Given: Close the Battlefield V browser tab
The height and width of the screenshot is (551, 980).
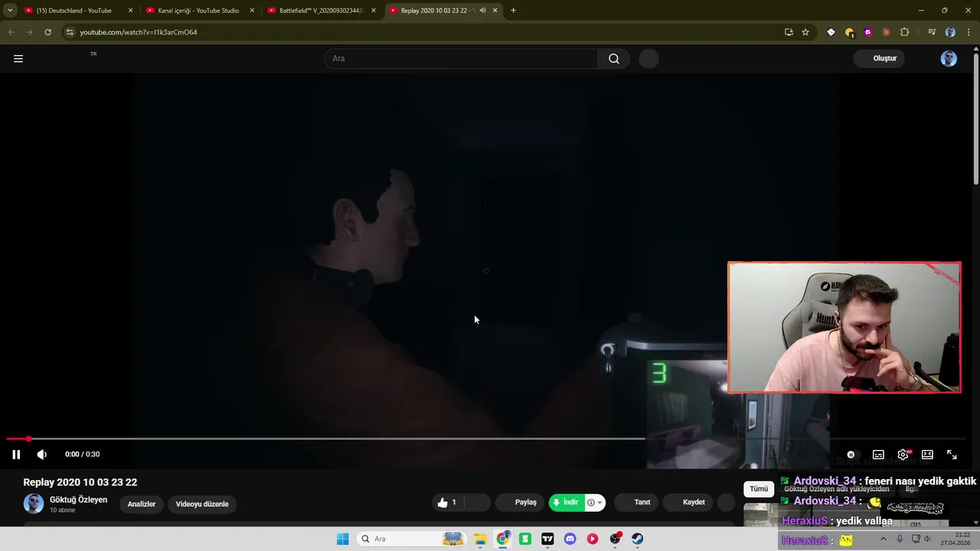Looking at the screenshot, I should [374, 11].
